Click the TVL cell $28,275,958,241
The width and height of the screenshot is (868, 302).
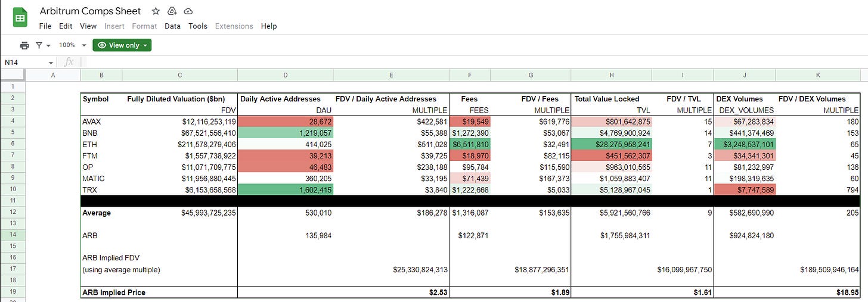(612, 144)
